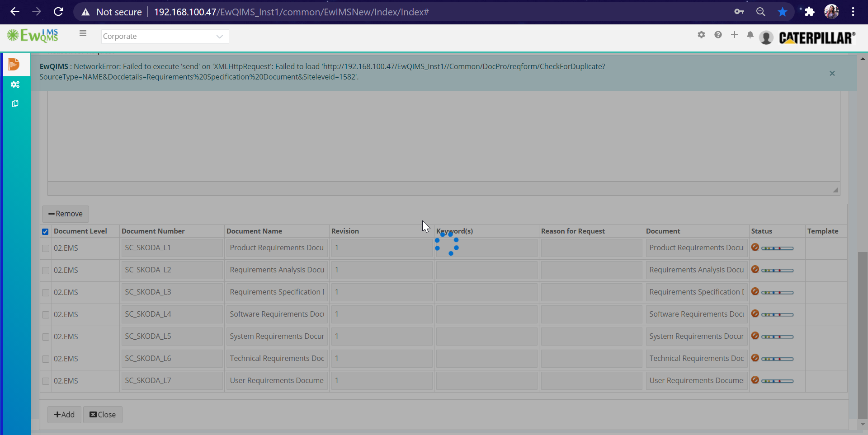Click the scrollbar down arrow
The height and width of the screenshot is (435, 868).
(863, 424)
